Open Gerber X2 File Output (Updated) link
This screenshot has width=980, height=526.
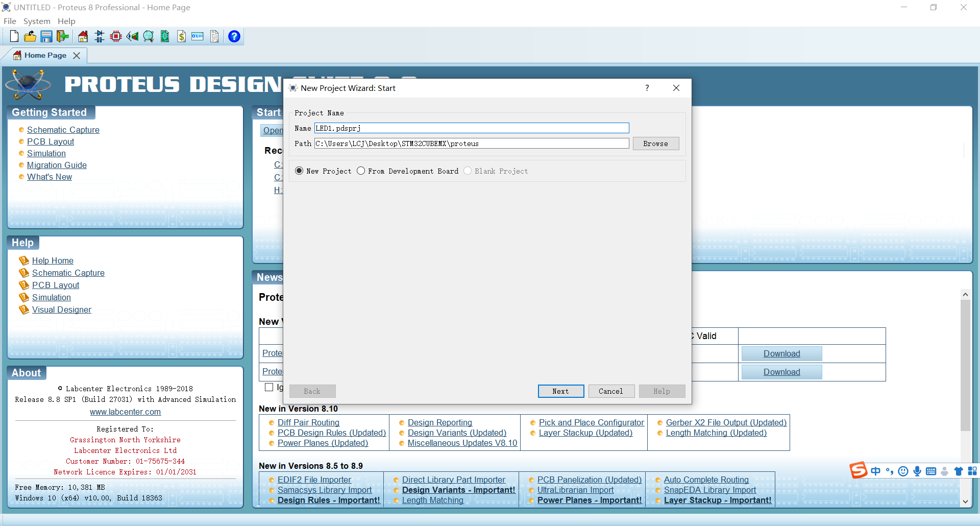726,422
